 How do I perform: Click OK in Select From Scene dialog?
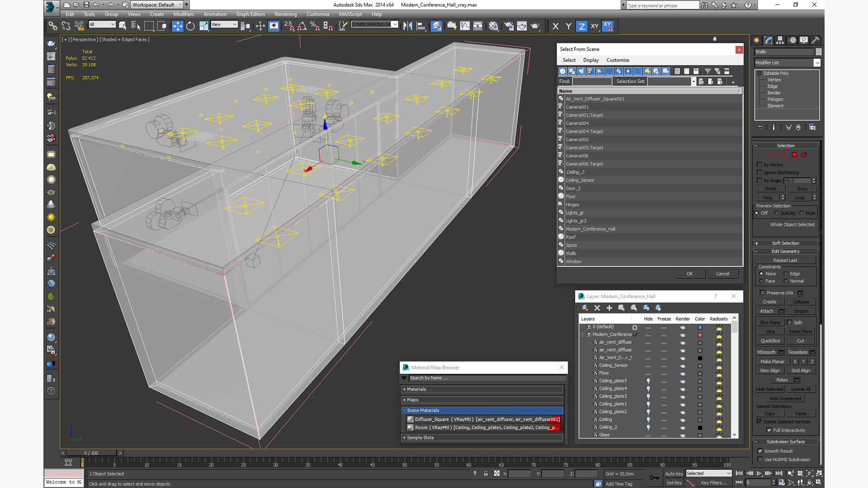(x=689, y=274)
